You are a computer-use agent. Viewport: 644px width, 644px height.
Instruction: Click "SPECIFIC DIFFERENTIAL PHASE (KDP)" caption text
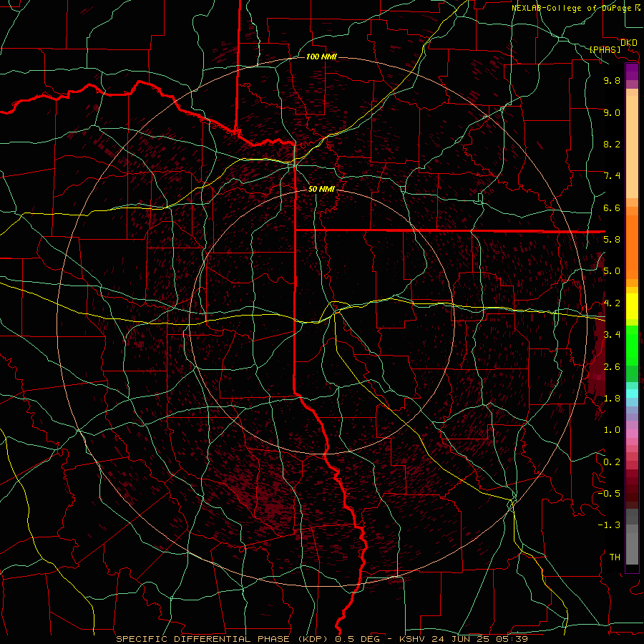(x=223, y=639)
